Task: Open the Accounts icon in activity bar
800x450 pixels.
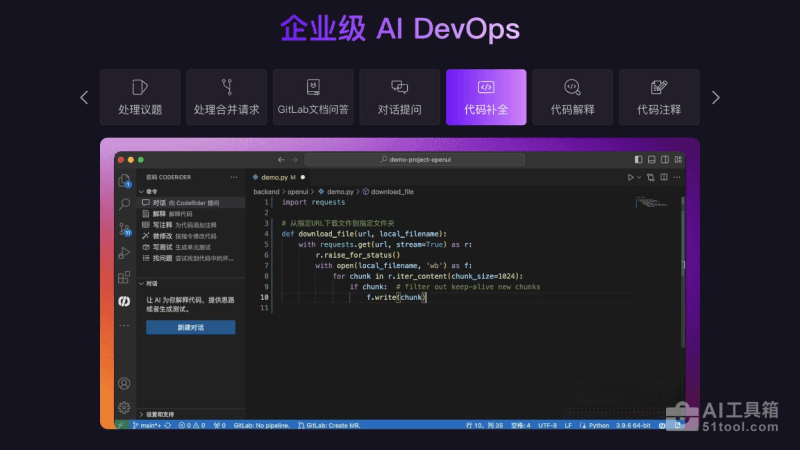Action: click(x=124, y=383)
